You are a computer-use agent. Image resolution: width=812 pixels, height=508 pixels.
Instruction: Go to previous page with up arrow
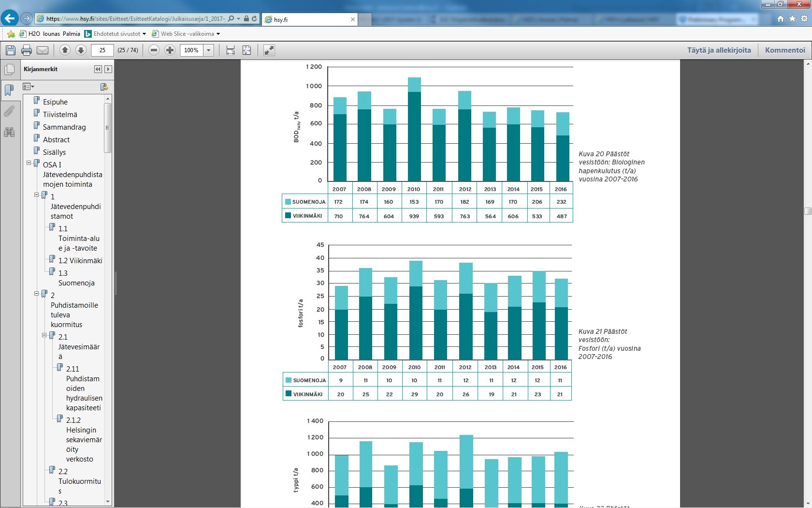tap(65, 50)
